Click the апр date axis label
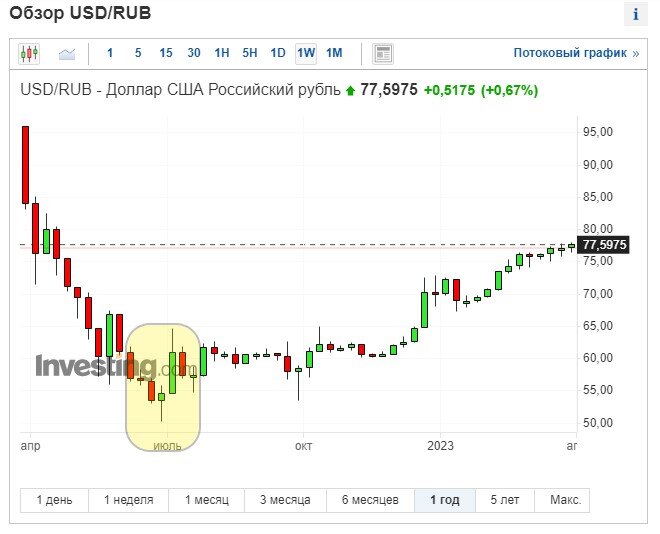 30,446
